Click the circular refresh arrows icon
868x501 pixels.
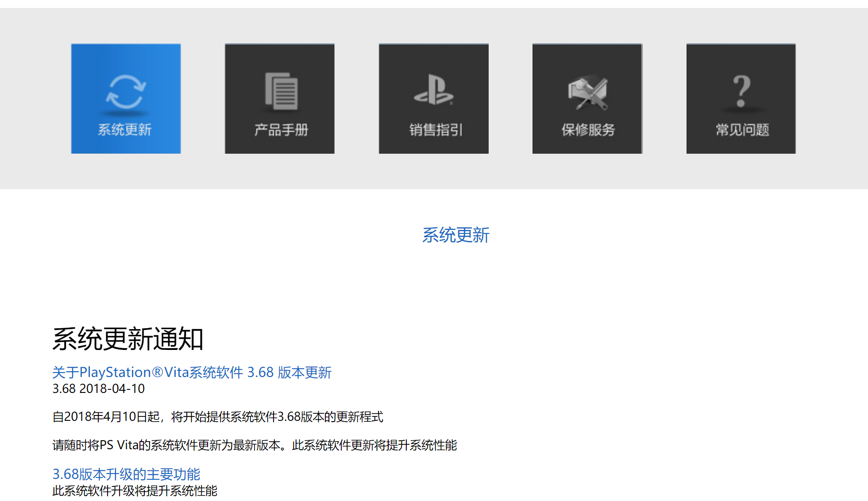tap(126, 92)
